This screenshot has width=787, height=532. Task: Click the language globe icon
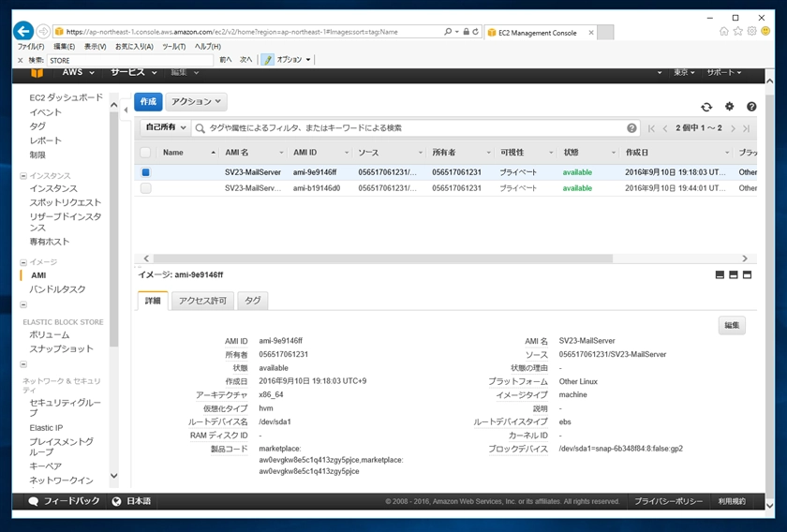[x=116, y=501]
